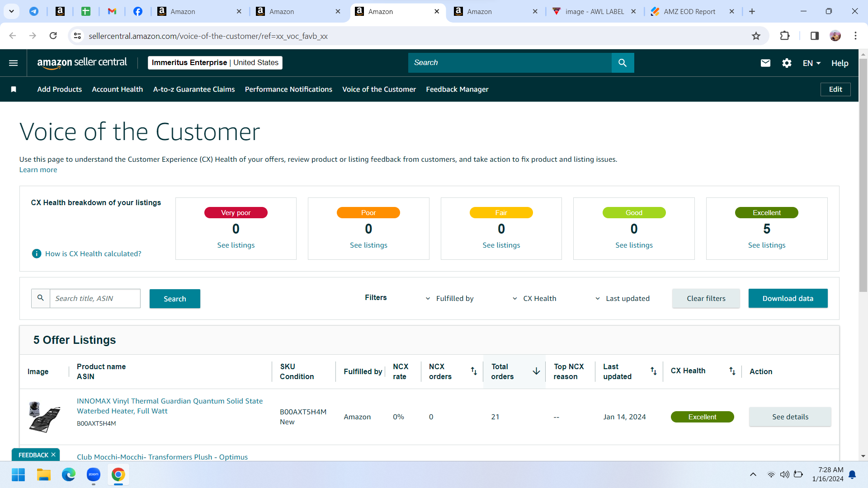Open the messages envelope icon
Screen dimensions: 868x488
tap(765, 63)
